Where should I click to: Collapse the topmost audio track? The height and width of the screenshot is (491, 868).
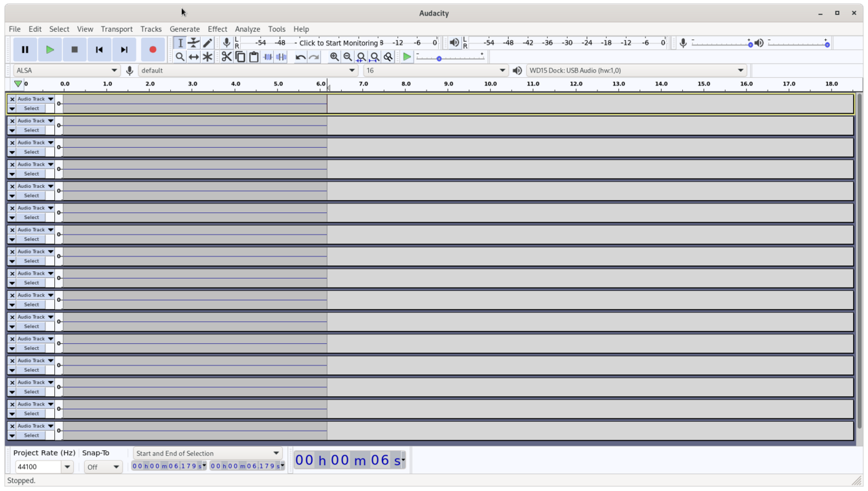(12, 109)
